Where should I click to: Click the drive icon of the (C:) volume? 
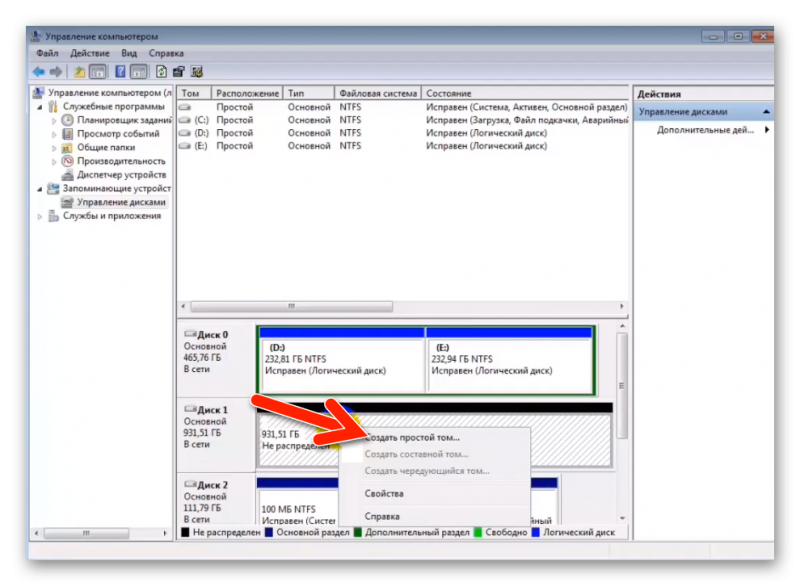[x=185, y=120]
